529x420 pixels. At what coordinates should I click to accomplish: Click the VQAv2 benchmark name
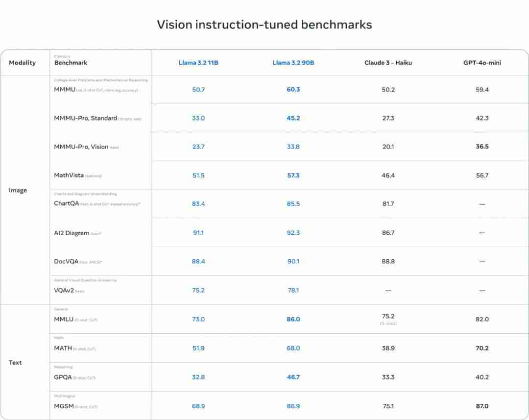tap(64, 291)
